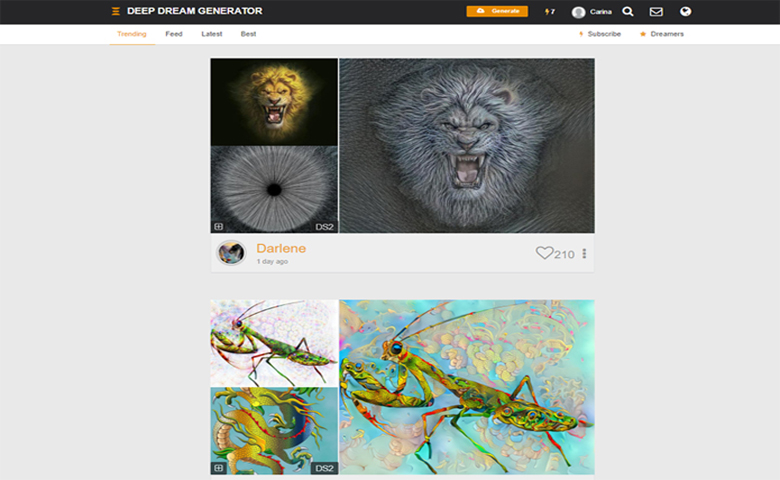Viewport: 780px width, 480px height.
Task: Open the energy points indicator showing 7
Action: (550, 11)
